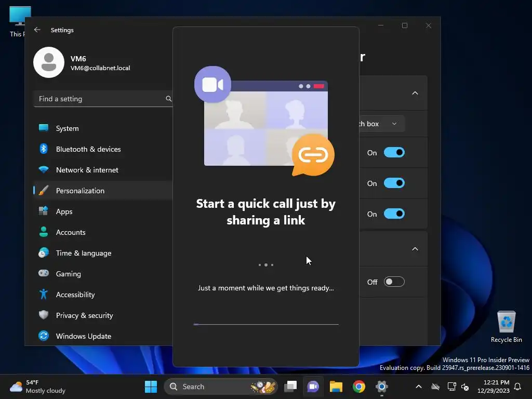Click the cloud sync tray icon

pyautogui.click(x=435, y=387)
